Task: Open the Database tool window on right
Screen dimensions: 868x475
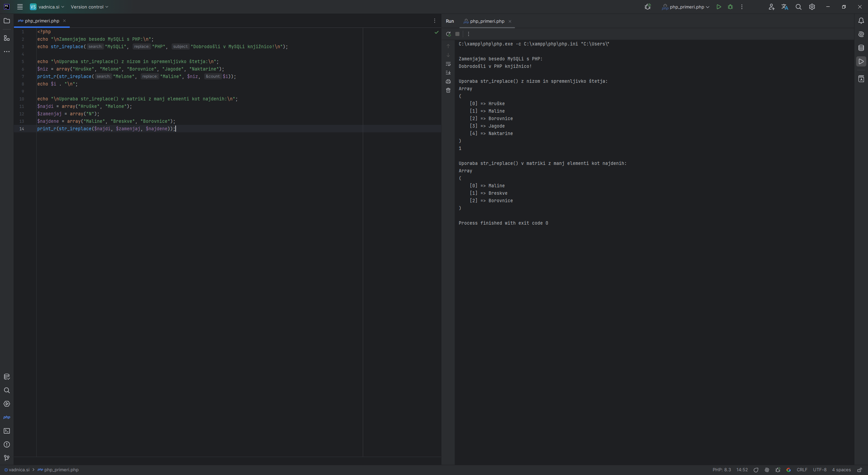Action: click(x=861, y=48)
